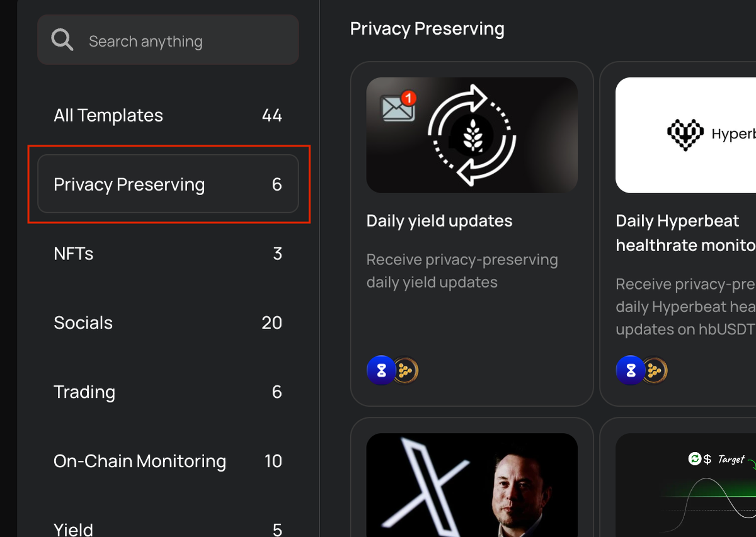Open the Yield category
The width and height of the screenshot is (756, 537).
(168, 528)
